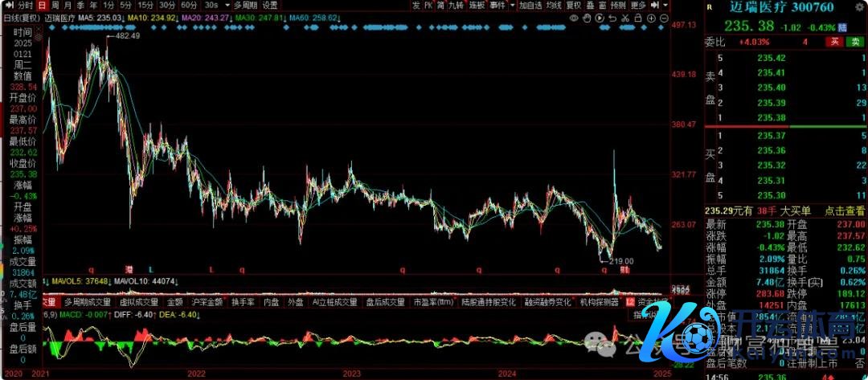Click the red 买 buy button
868x380 pixels.
tap(836, 41)
